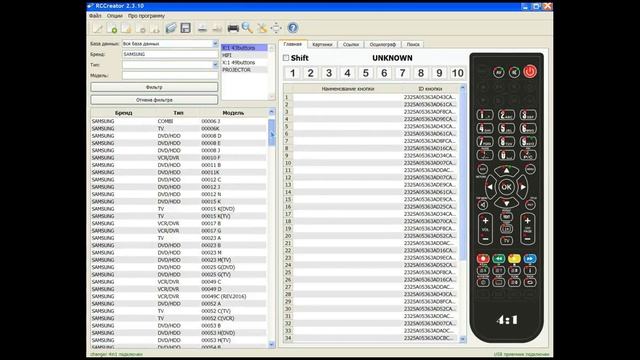
Task: Click the down arrow on the remote
Action: (x=506, y=203)
